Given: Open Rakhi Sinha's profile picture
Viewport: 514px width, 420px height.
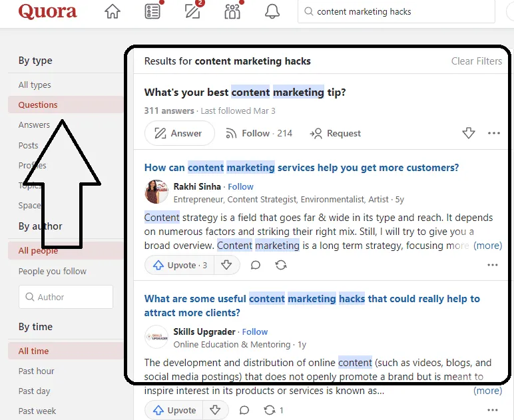Looking at the screenshot, I should tap(156, 192).
